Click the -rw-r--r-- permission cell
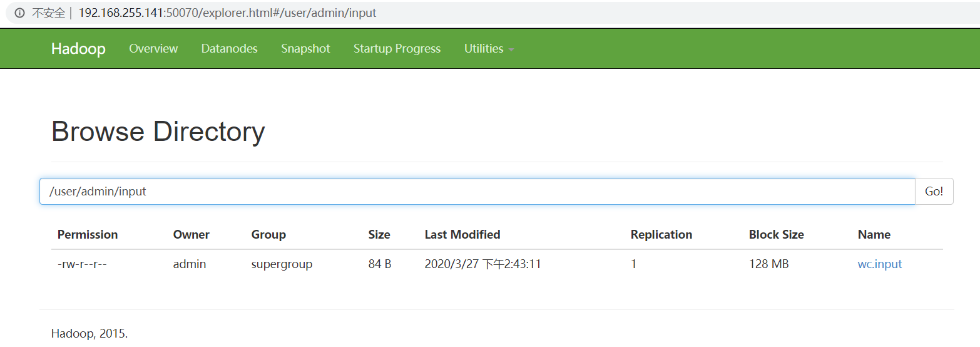The image size is (980, 347). (83, 264)
